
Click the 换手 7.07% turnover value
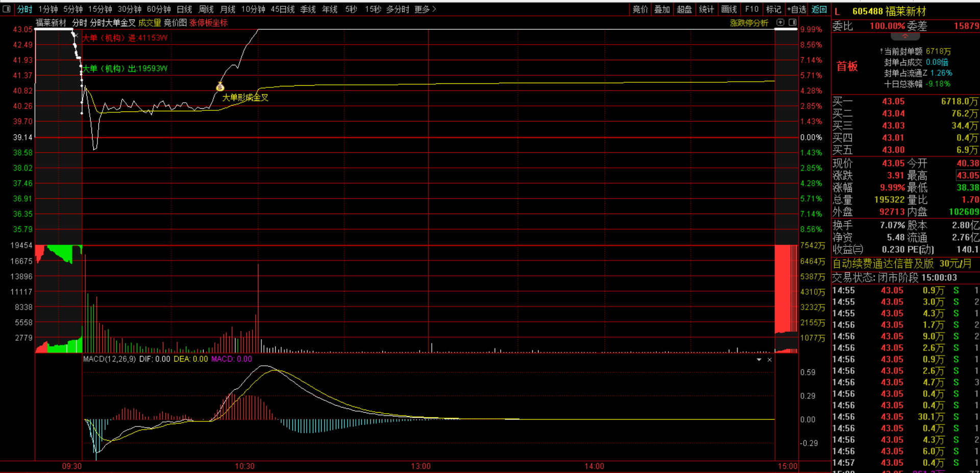pyautogui.click(x=892, y=225)
